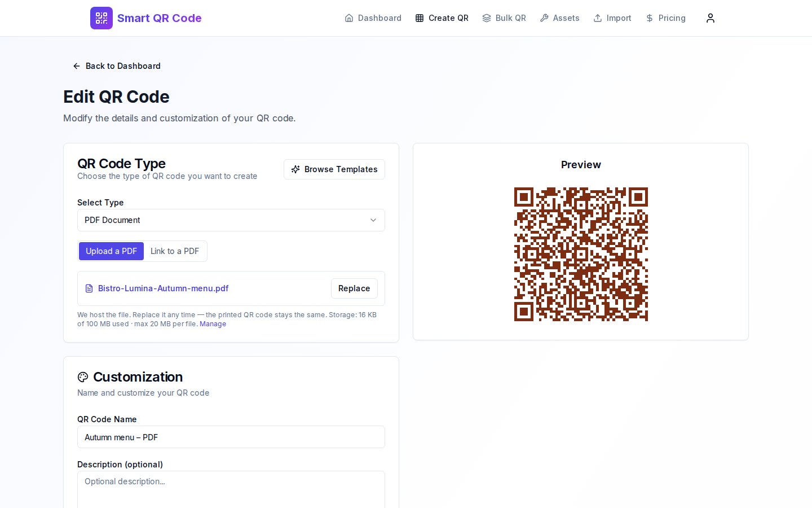Open the user account profile icon

coord(710,18)
